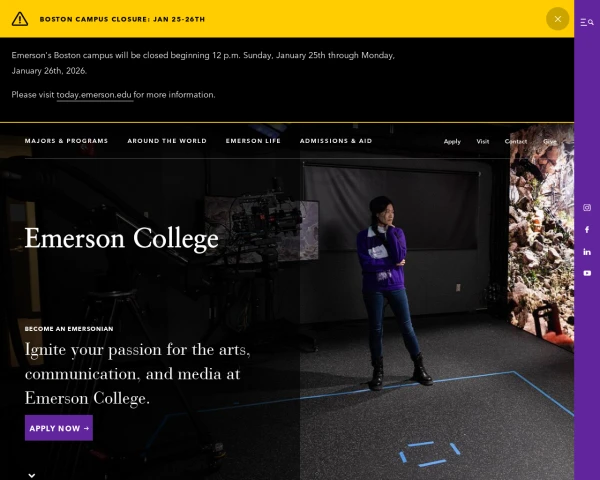Dismiss the campus closure alert with X
The image size is (600, 480).
558,19
